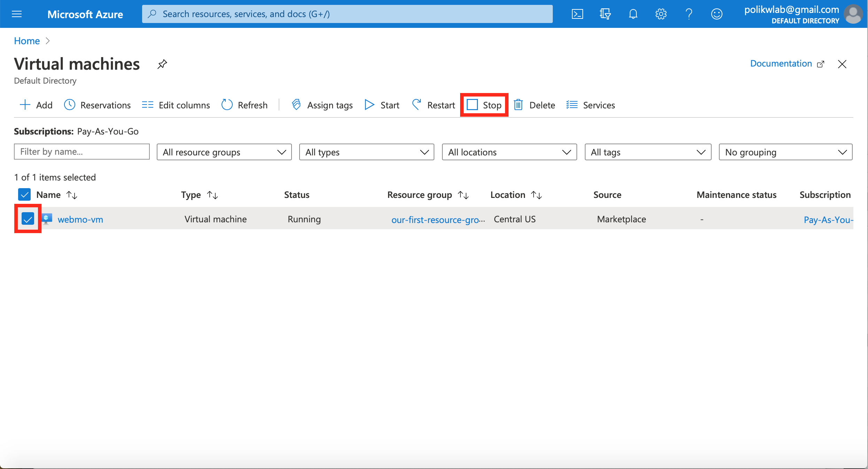The image size is (868, 469).
Task: Open the portal settings gear
Action: click(x=661, y=14)
